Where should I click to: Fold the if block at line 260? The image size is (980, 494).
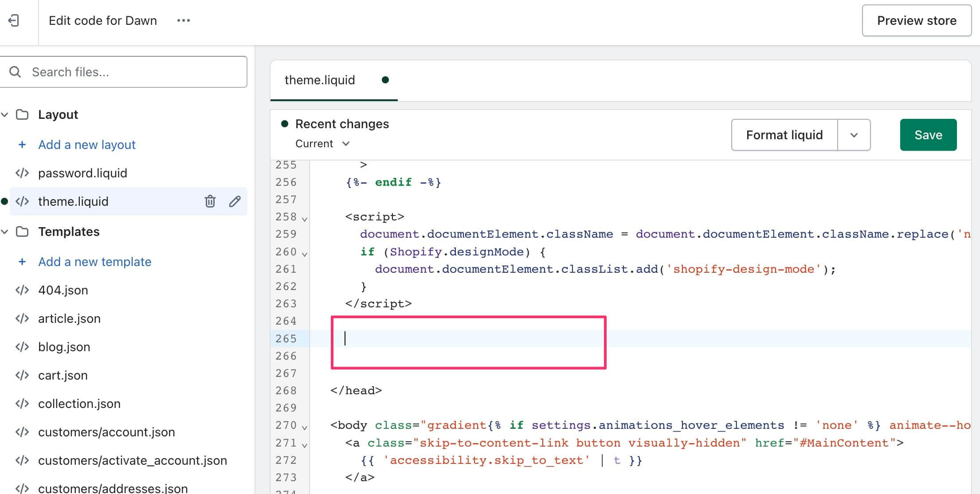(305, 254)
